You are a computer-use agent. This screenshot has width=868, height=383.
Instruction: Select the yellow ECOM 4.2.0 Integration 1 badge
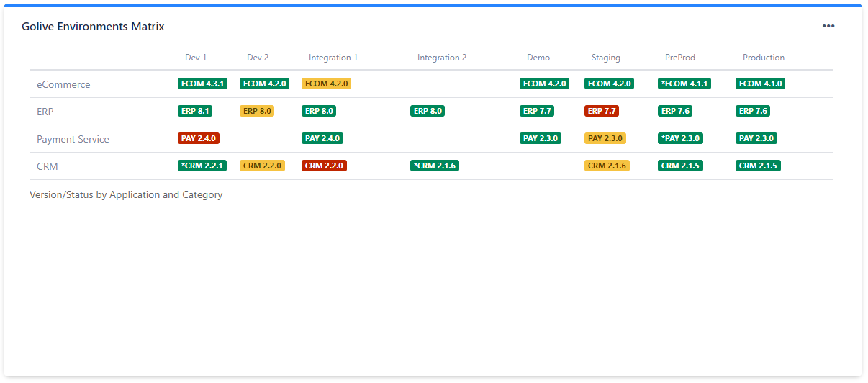click(x=326, y=84)
